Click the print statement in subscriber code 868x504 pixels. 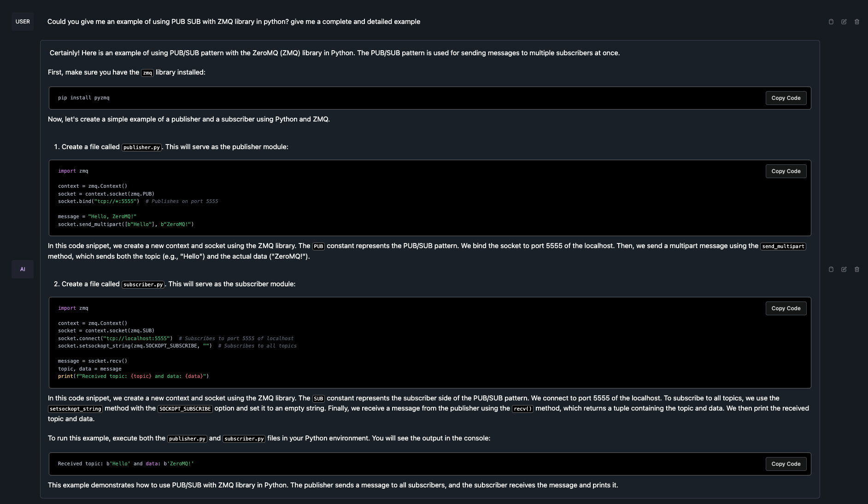coord(133,376)
